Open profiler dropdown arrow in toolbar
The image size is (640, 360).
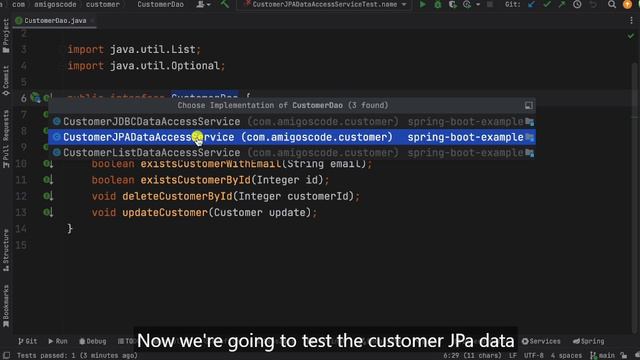tap(478, 4)
